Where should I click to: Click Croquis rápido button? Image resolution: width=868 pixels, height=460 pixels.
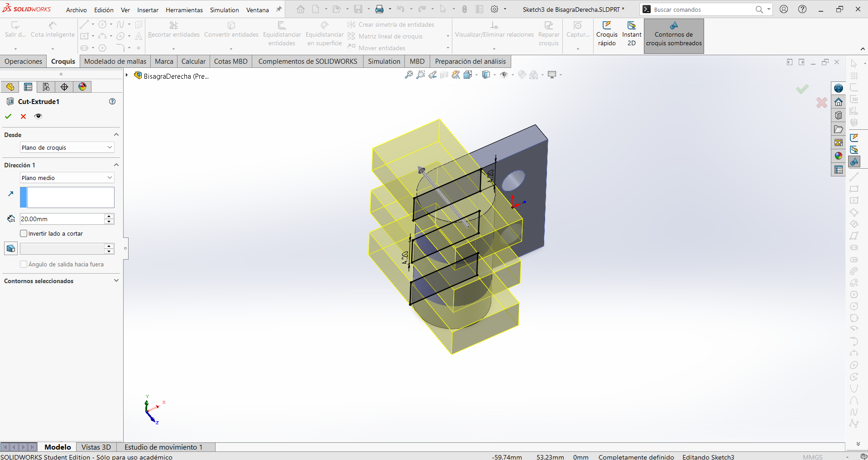(x=607, y=34)
